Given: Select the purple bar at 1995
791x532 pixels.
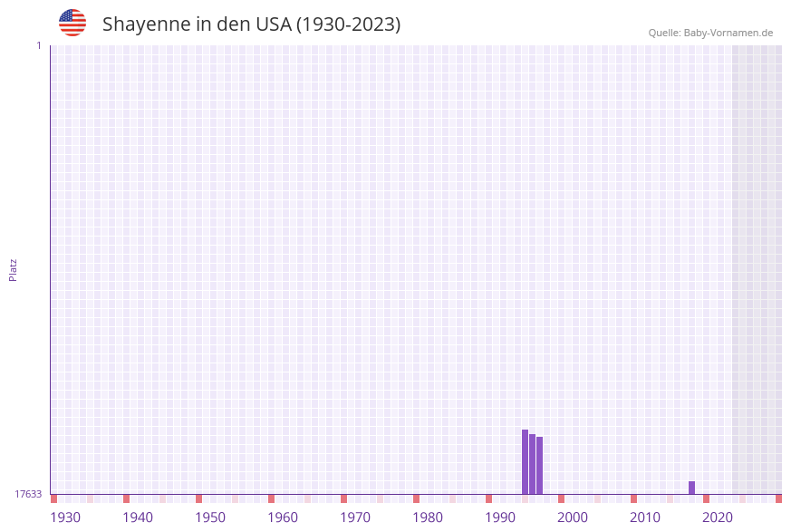Looking at the screenshot, I should pyautogui.click(x=532, y=462).
